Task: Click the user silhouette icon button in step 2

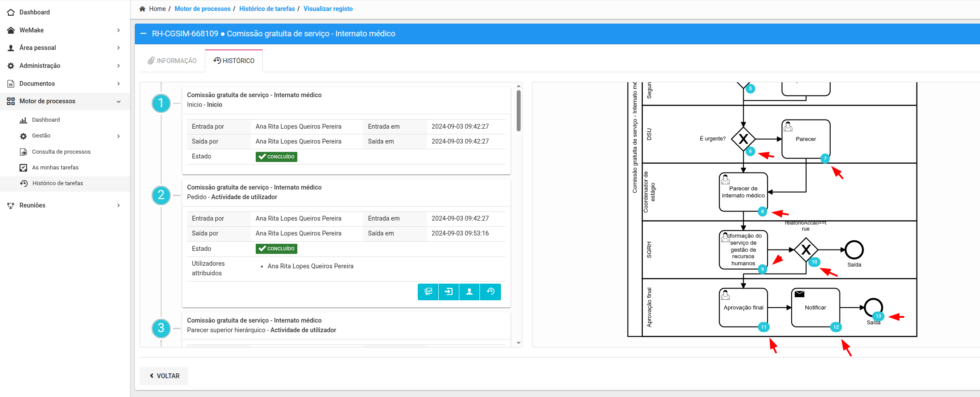Action: 469,292
